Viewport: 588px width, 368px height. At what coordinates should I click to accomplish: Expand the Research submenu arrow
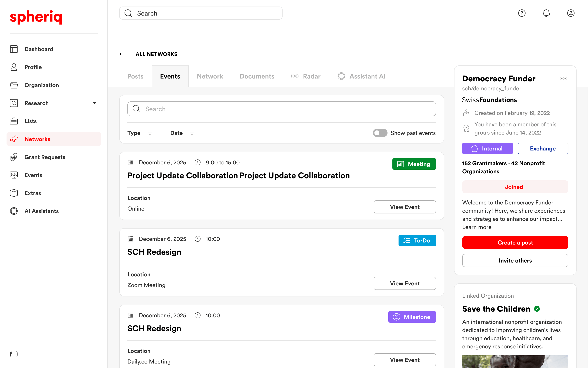pyautogui.click(x=95, y=103)
